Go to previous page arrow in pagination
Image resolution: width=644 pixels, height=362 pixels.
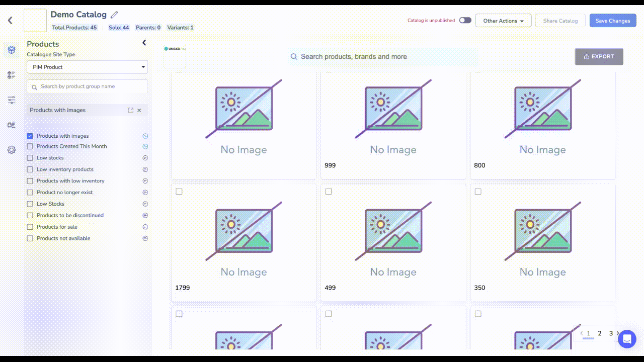[x=581, y=333]
